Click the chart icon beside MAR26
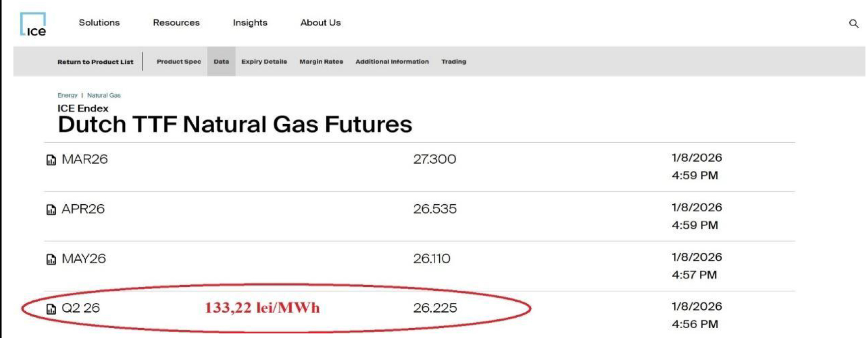Screen dimensions: 868x338 (x=51, y=160)
